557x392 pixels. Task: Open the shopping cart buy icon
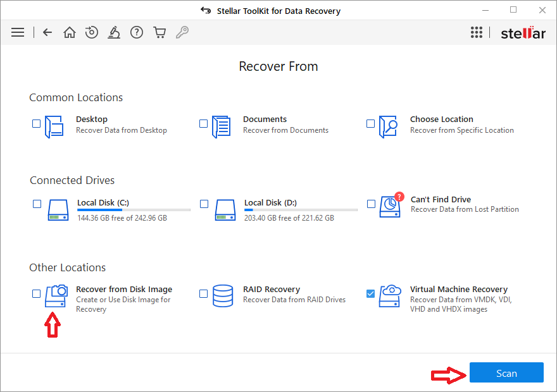click(160, 32)
